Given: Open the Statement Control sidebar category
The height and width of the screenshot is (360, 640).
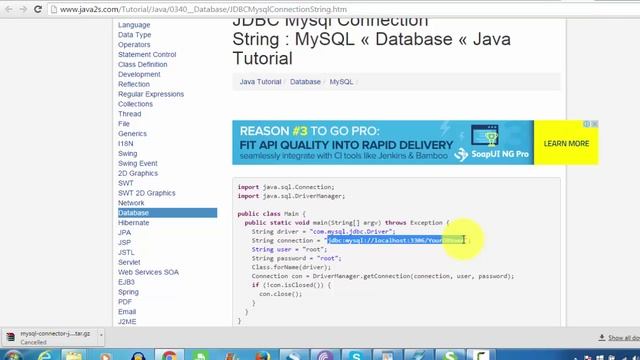Looking at the screenshot, I should pyautogui.click(x=147, y=54).
